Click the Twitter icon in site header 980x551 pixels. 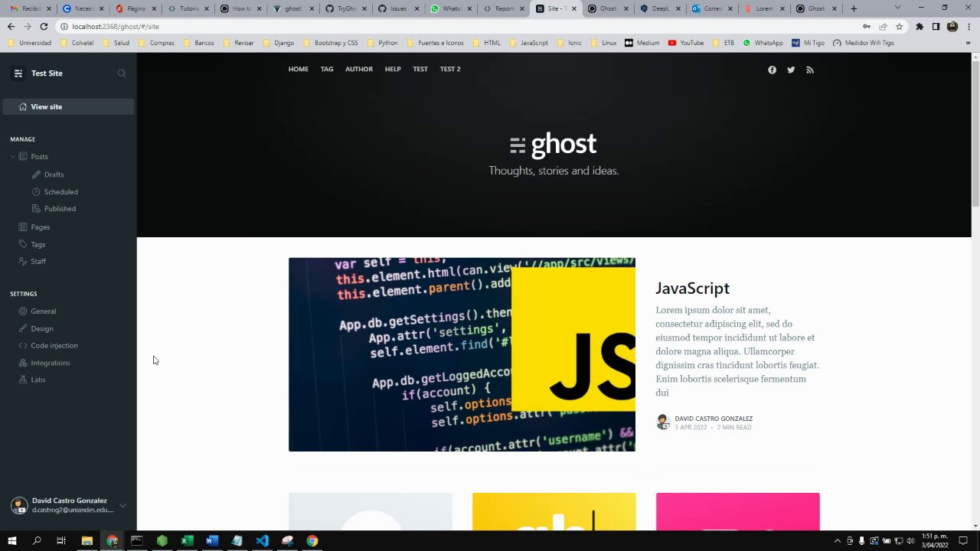click(791, 70)
